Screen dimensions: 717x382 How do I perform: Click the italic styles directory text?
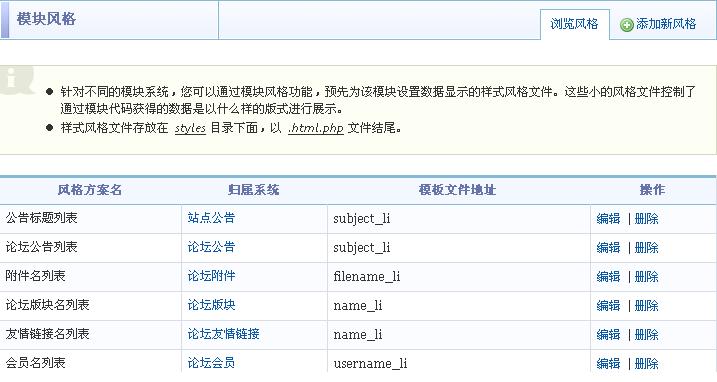tap(190, 128)
